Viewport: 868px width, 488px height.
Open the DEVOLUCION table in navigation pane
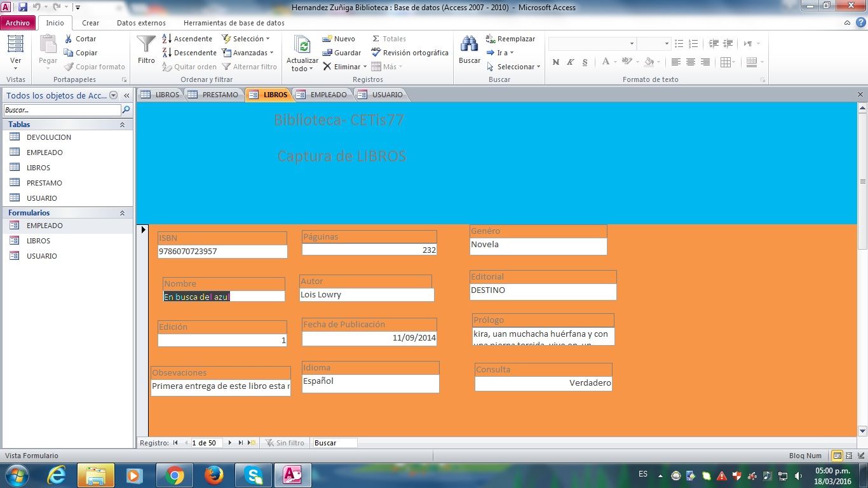click(x=48, y=137)
